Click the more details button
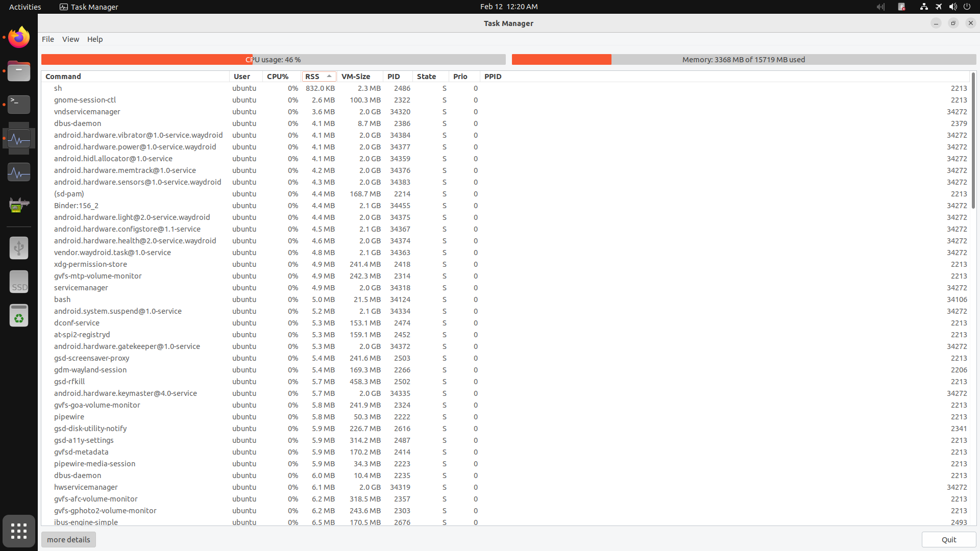This screenshot has height=551, width=980. click(x=68, y=539)
